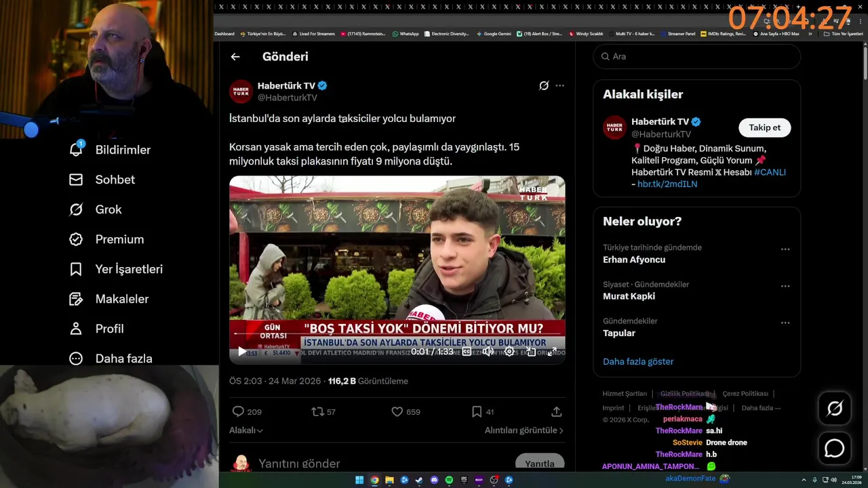
Task: Open Sohbet messages
Action: pyautogui.click(x=102, y=180)
